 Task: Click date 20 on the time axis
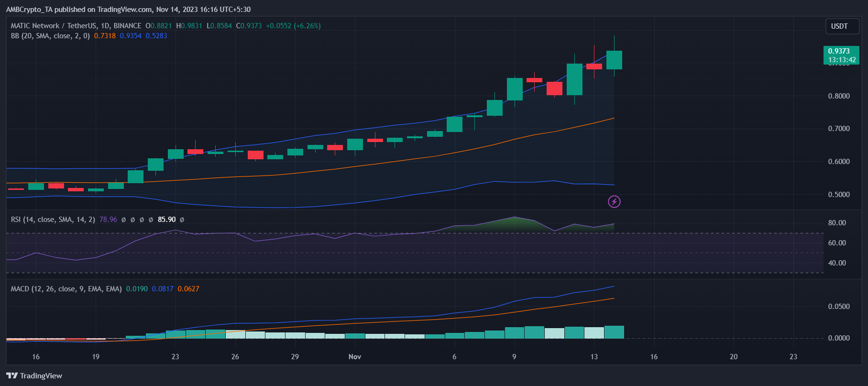tap(734, 357)
